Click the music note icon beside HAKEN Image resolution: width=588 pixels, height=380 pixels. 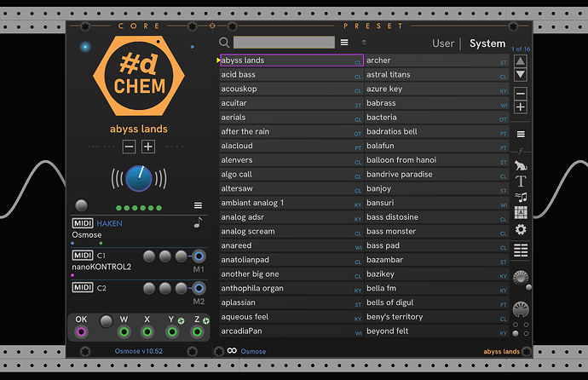[x=198, y=223]
